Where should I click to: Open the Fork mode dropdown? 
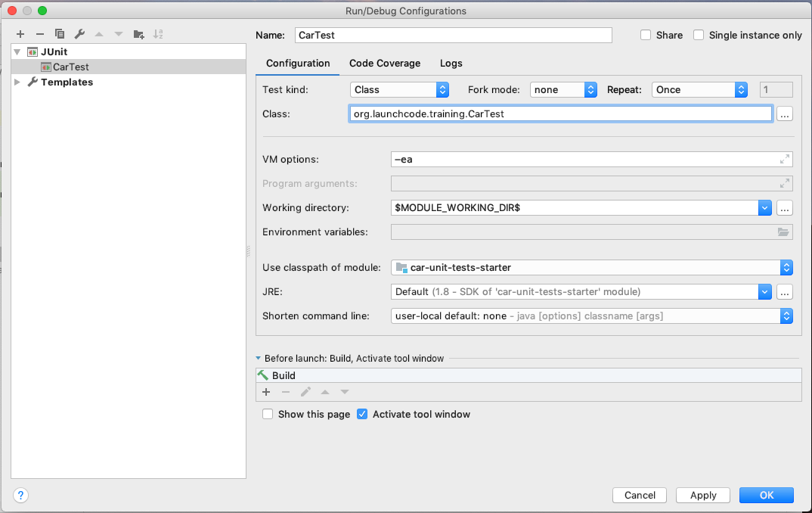point(563,89)
